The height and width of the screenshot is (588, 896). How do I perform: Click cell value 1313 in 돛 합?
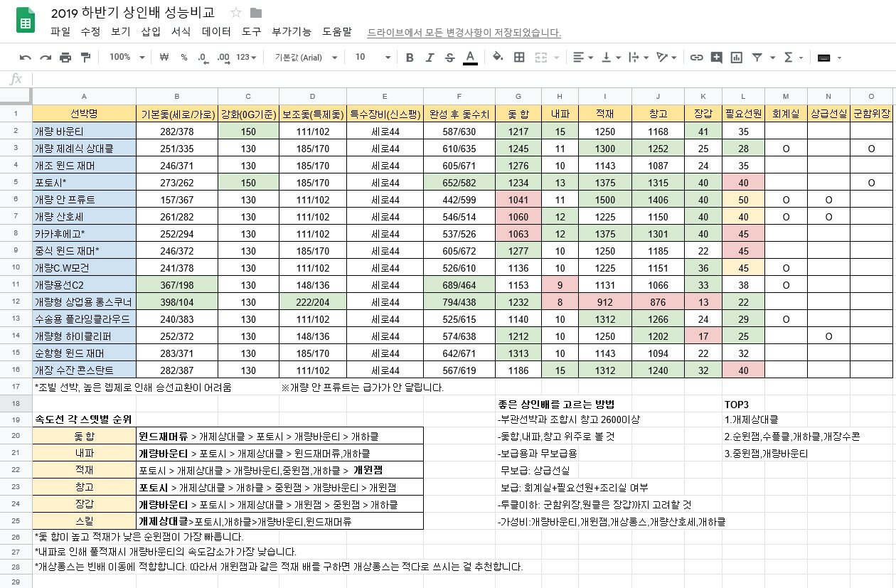pyautogui.click(x=518, y=353)
